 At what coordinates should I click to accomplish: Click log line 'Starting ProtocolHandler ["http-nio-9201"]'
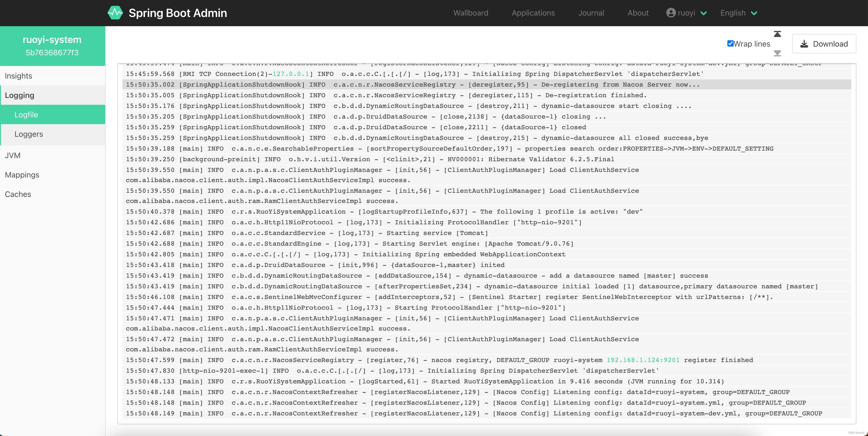[x=487, y=308]
